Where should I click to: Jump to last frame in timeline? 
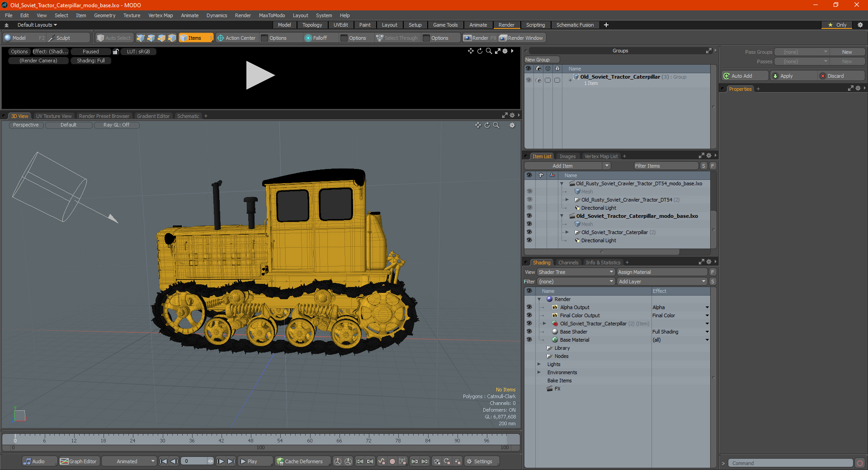[231, 461]
